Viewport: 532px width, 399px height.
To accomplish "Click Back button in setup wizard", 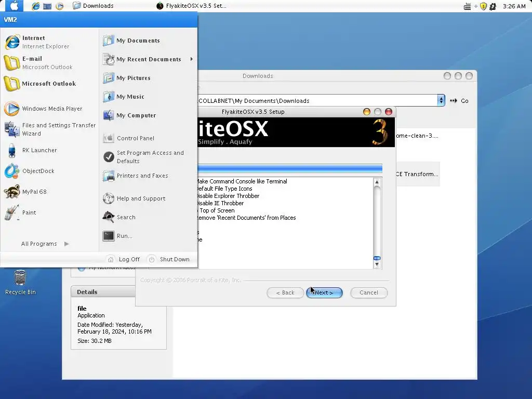I will pos(285,292).
